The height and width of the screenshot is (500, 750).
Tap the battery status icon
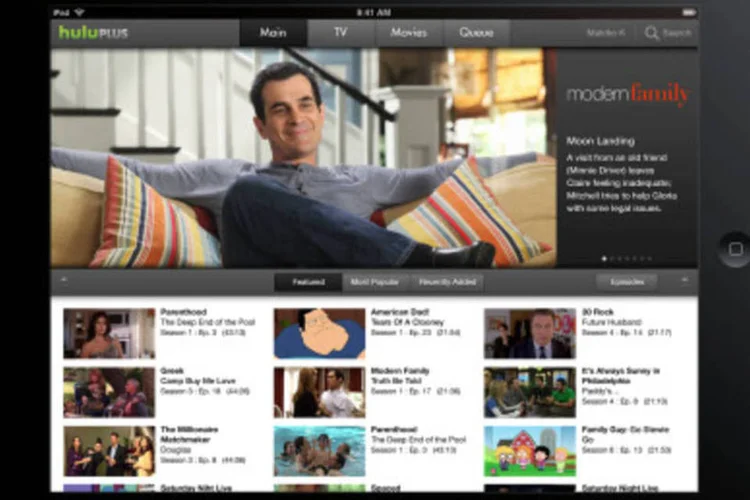point(689,12)
